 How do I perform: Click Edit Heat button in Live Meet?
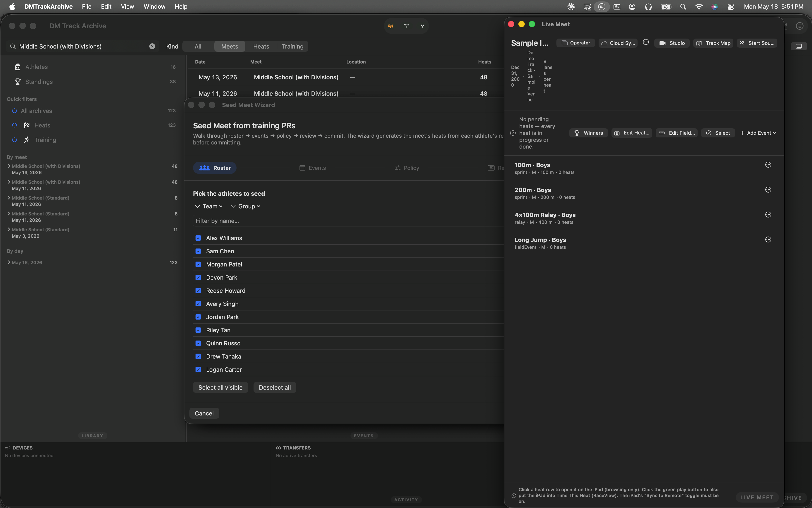[631, 133]
